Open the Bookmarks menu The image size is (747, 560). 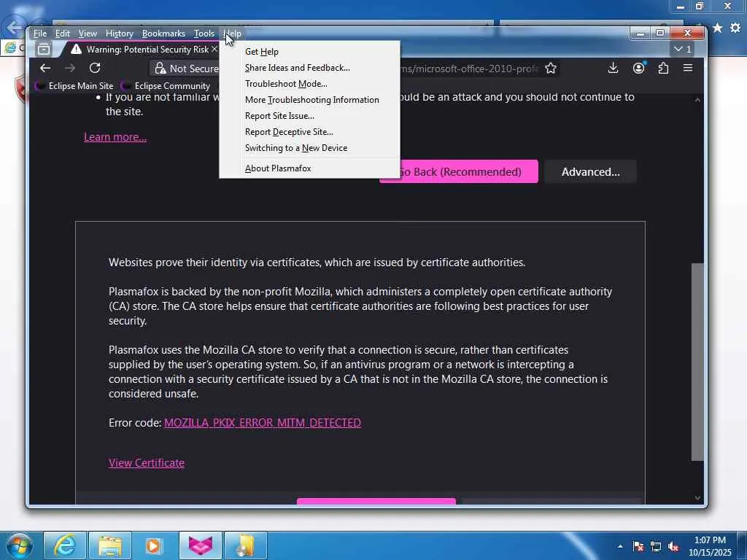(x=163, y=34)
